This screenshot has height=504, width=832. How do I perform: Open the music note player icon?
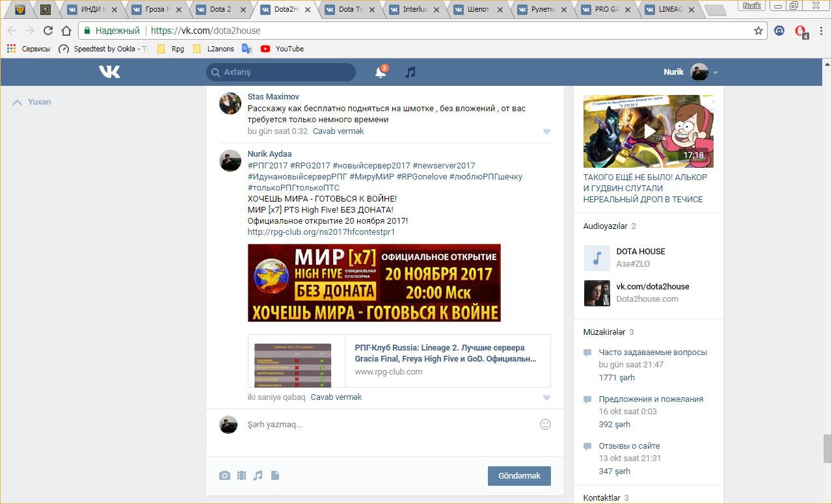(410, 72)
